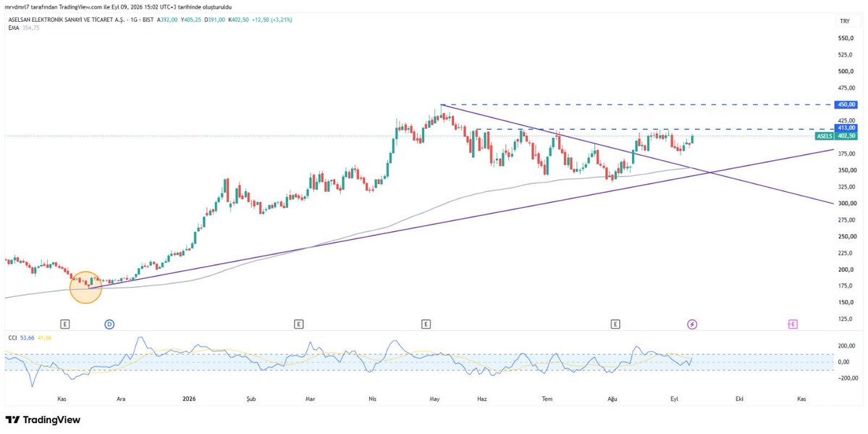The width and height of the screenshot is (868, 434).
Task: Click the ASELS 402,50 last price tag
Action: click(x=837, y=135)
